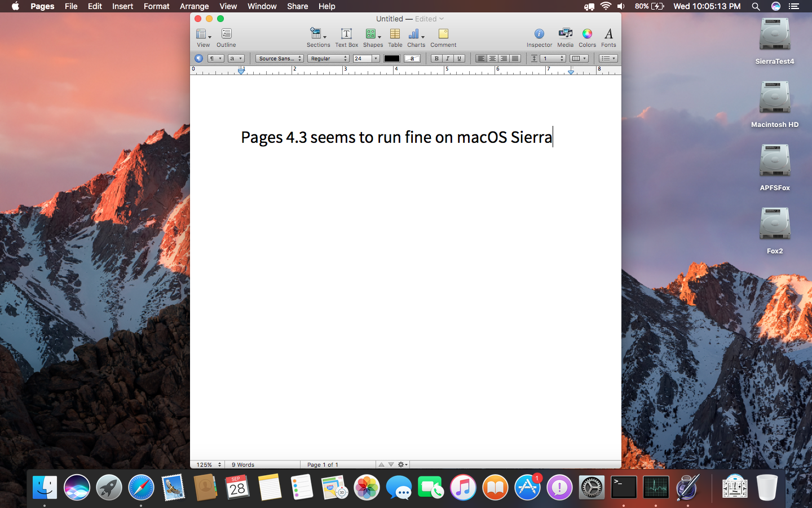Select the Fox2 drive on desktop
This screenshot has height=508, width=812.
775,231
